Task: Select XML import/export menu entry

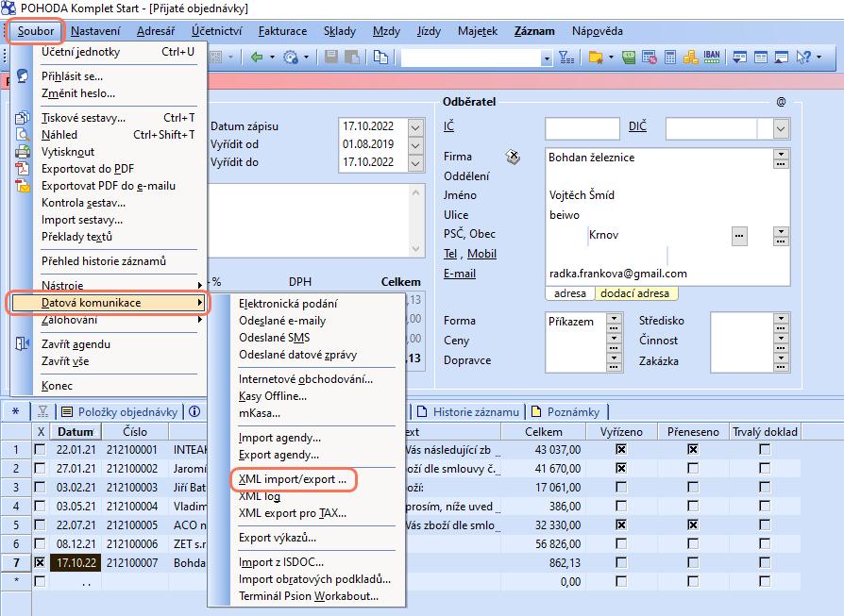Action: tap(293, 479)
